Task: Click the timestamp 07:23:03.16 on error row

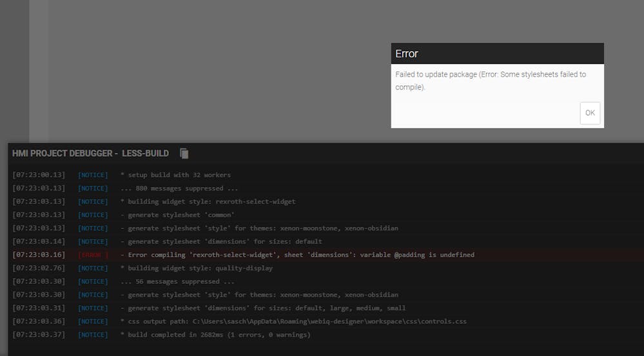Action: tap(39, 255)
